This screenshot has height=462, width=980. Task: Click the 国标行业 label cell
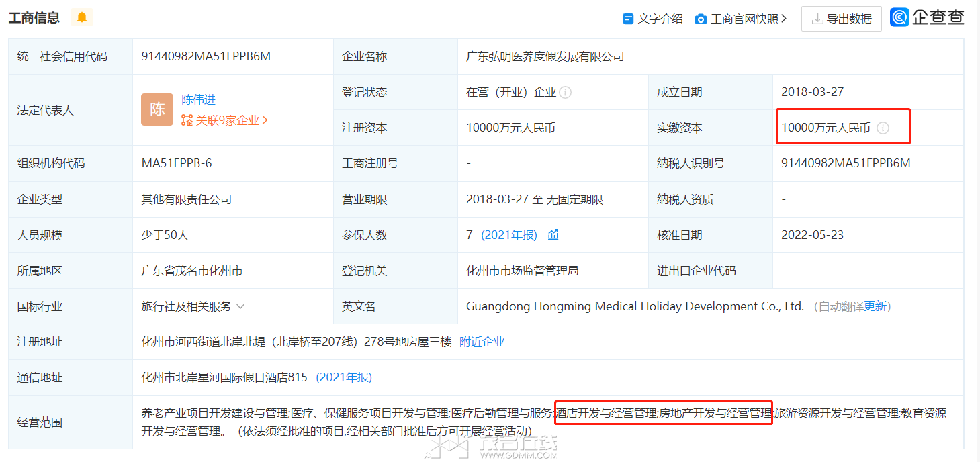71,306
